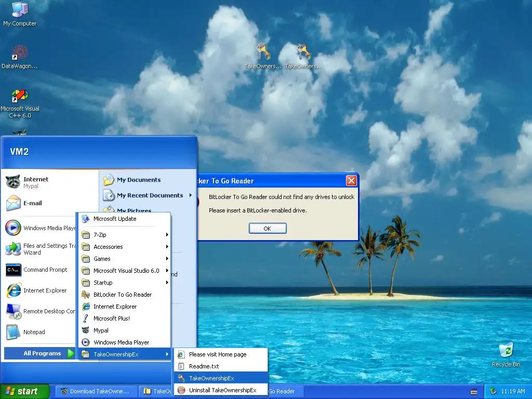
Task: Expand the My Recent Documents arrow
Action: coord(190,195)
